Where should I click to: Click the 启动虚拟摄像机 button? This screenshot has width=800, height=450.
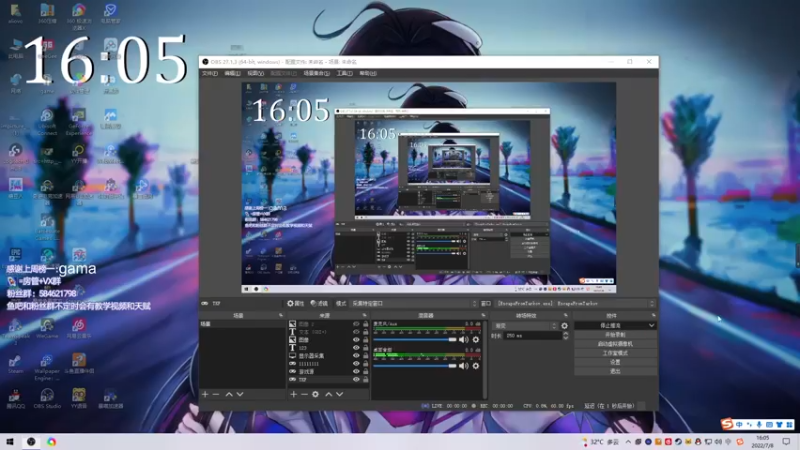pyautogui.click(x=615, y=344)
